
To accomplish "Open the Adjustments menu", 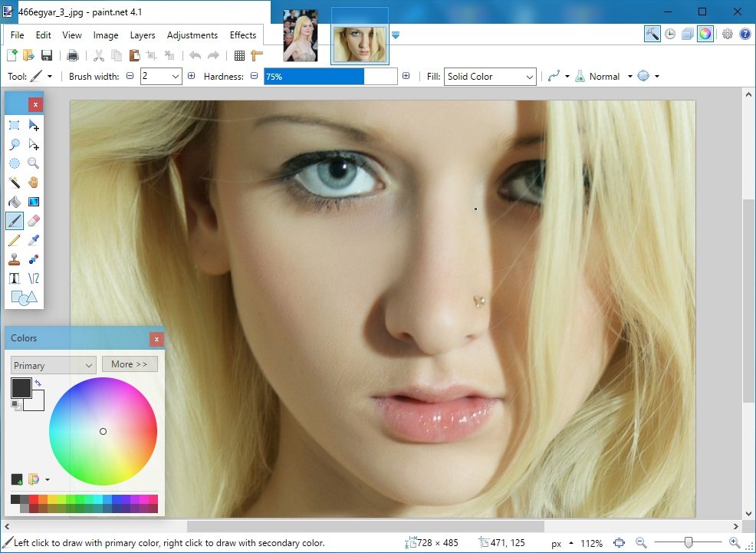I will [x=192, y=35].
